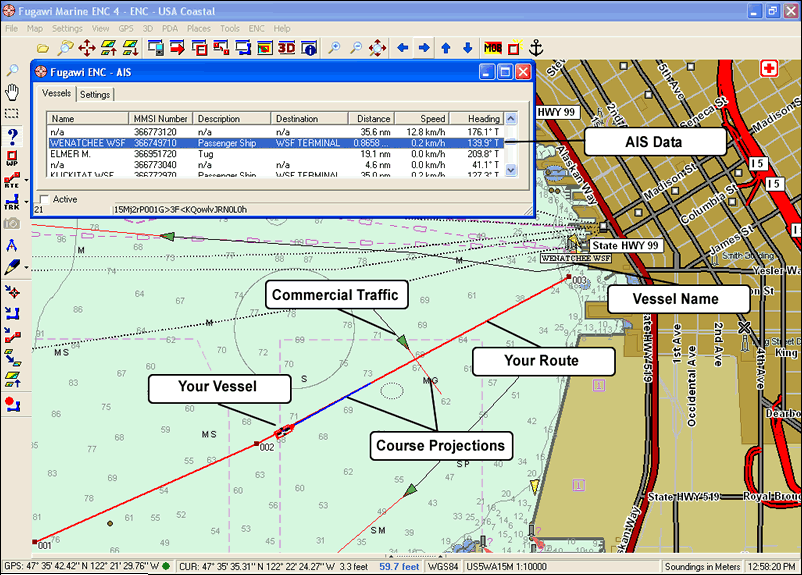This screenshot has width=802, height=575.
Task: Sort vessels by MMSI Number column header
Action: coord(162,119)
